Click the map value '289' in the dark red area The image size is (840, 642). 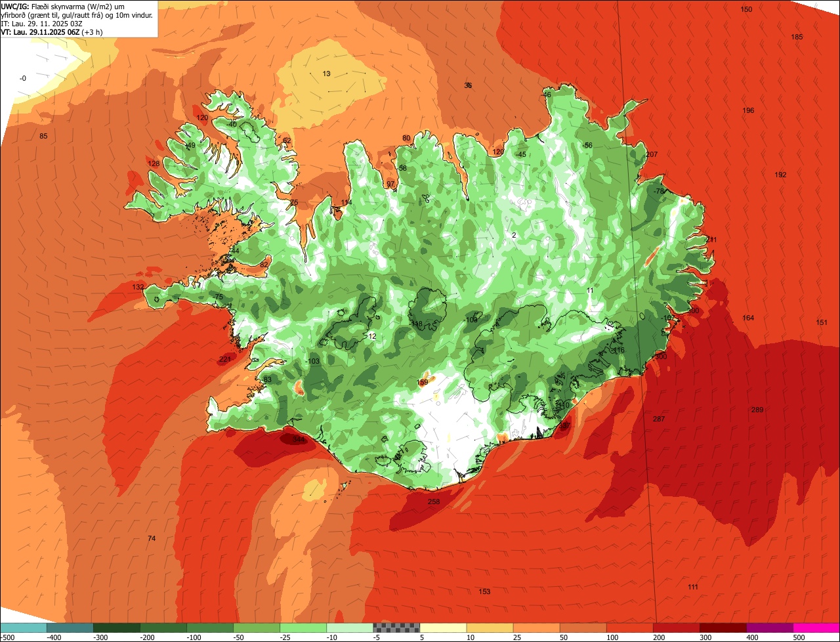coord(757,410)
